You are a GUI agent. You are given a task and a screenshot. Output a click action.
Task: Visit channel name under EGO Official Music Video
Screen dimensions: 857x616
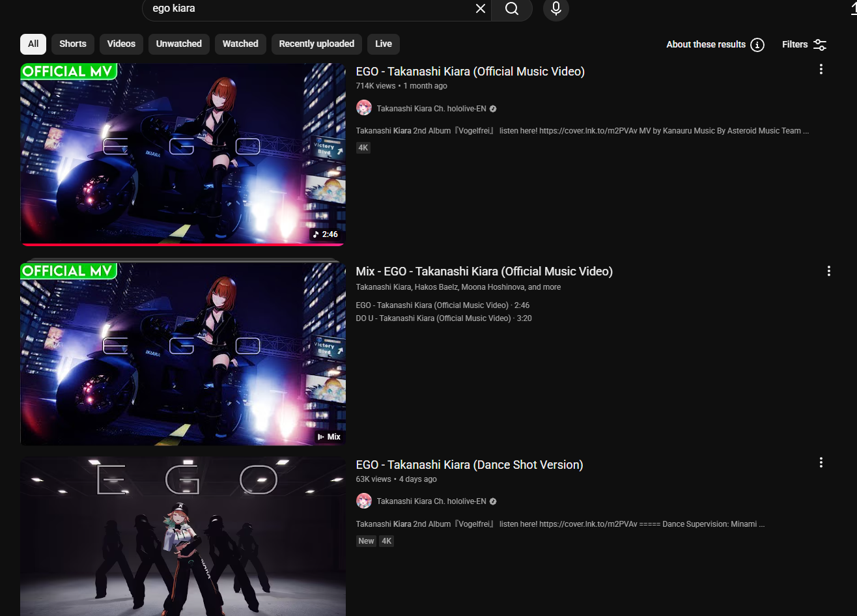tap(431, 109)
